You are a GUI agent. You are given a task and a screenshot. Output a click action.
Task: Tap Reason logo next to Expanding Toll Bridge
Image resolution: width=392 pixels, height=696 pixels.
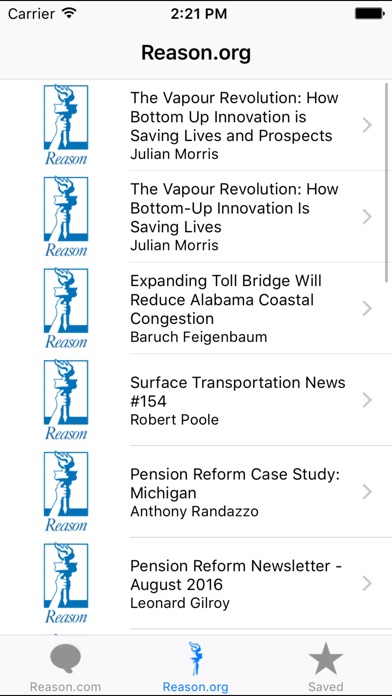pyautogui.click(x=66, y=308)
